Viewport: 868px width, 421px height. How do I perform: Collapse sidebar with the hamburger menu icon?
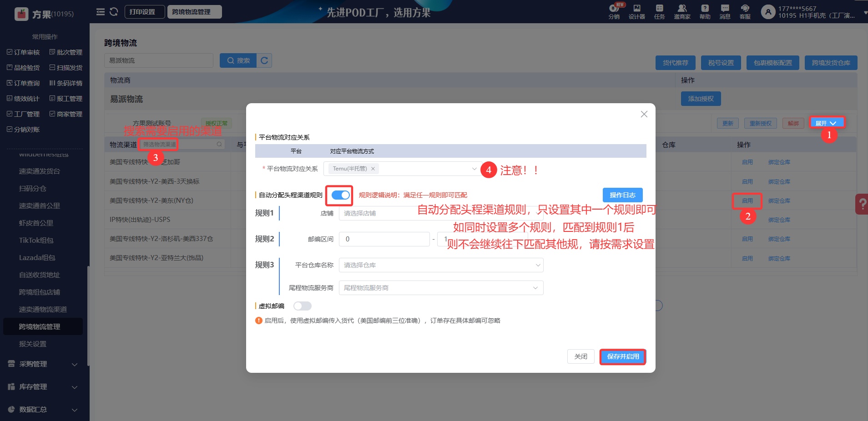click(x=101, y=12)
